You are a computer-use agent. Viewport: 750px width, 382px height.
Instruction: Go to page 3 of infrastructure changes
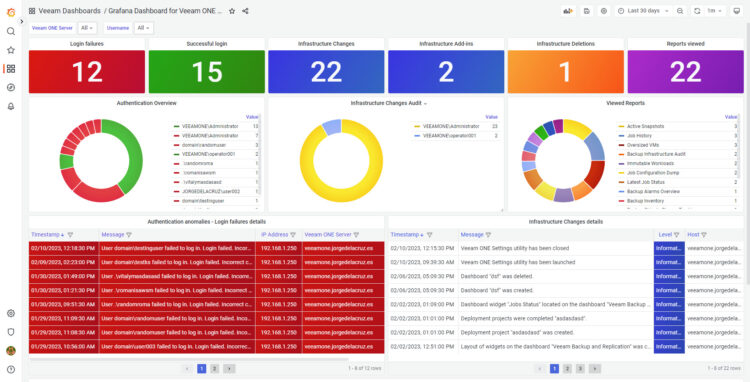tap(580, 369)
